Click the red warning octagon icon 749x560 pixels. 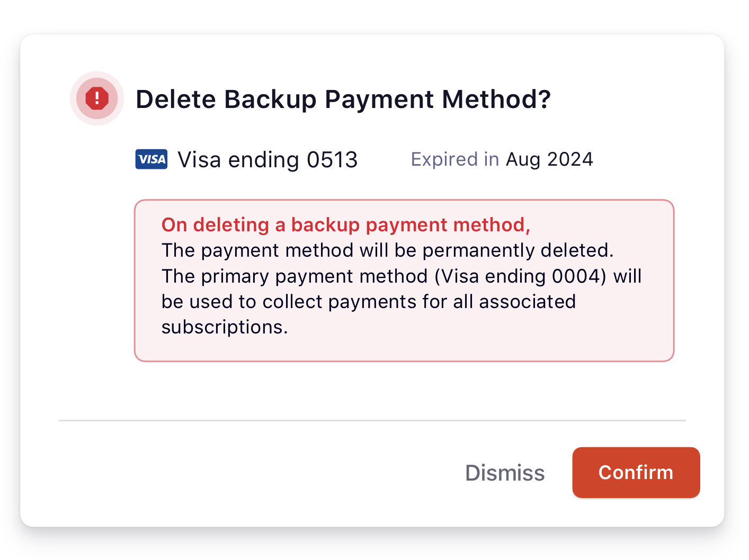point(97,98)
